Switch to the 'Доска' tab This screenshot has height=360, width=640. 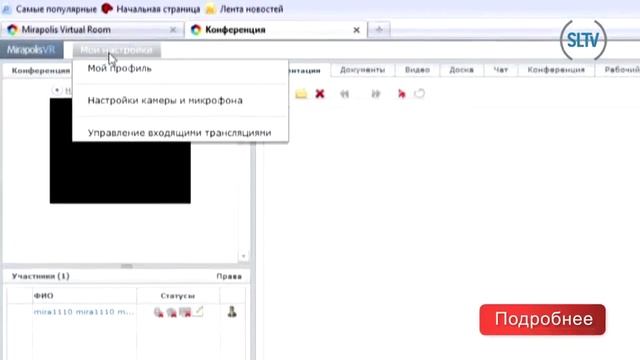[461, 70]
